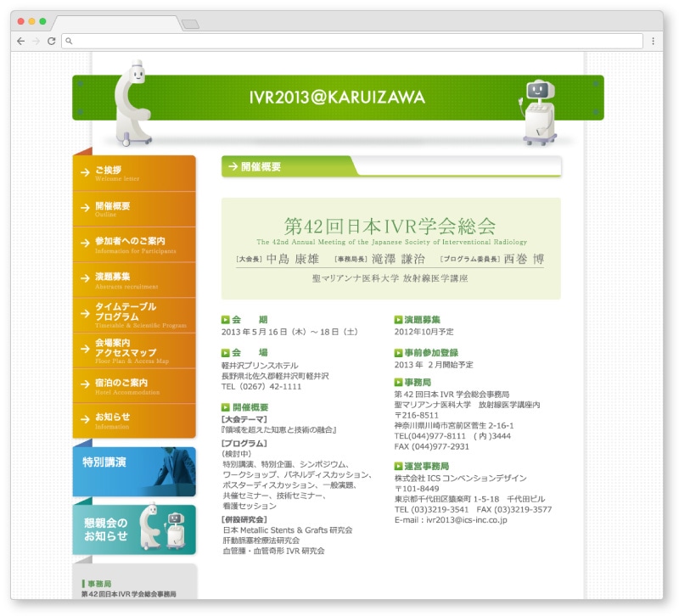Click the [併設研究会] label

pos(244,519)
